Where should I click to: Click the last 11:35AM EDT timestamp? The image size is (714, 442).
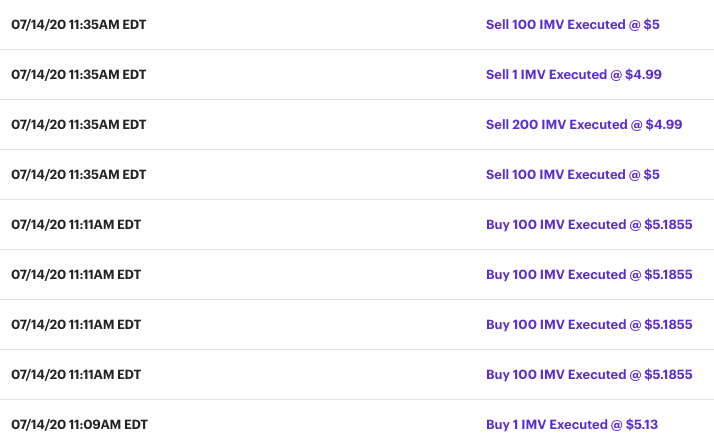click(x=79, y=174)
